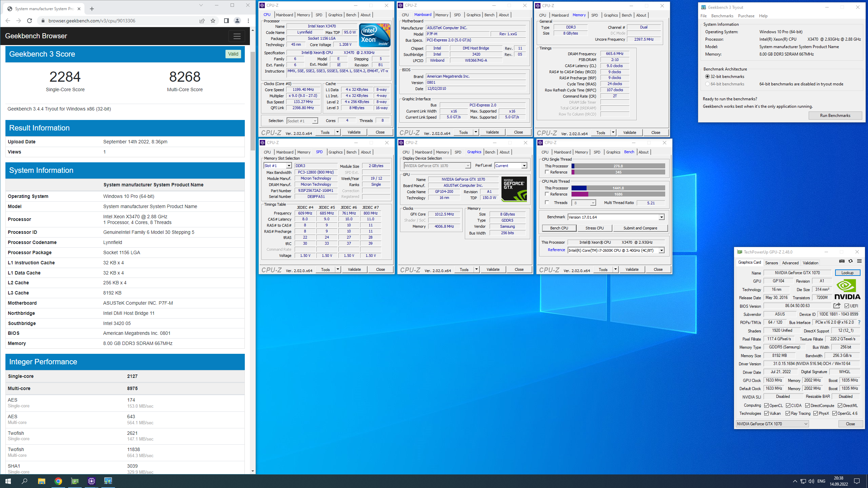The width and height of the screenshot is (868, 488).
Task: Switch to the Sensors tab in GPU-Z
Action: (771, 263)
